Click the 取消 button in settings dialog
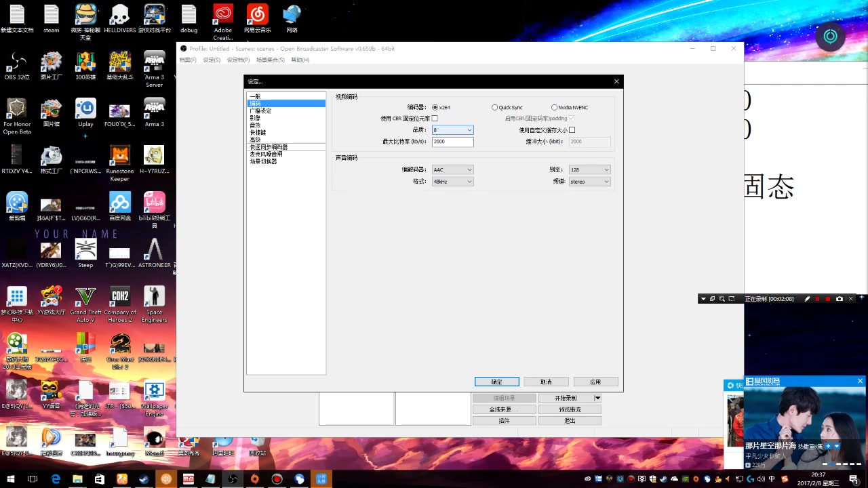Viewport: 868px width, 488px height. tap(546, 382)
